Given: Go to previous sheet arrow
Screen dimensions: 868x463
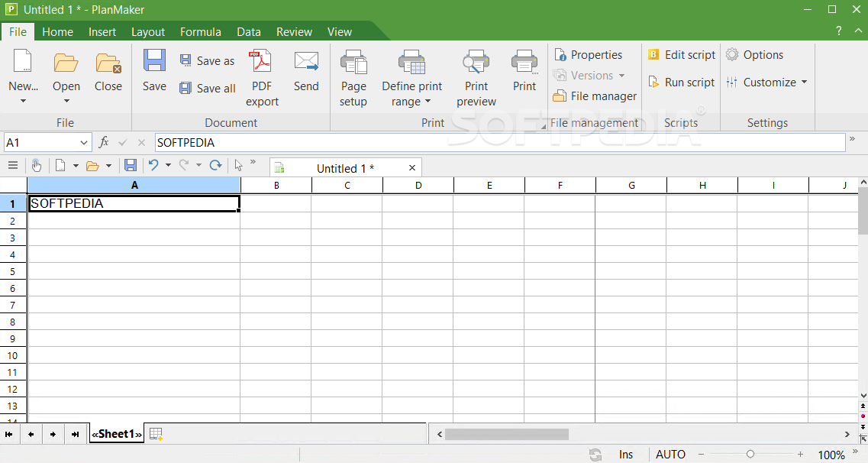Looking at the screenshot, I should (31, 434).
